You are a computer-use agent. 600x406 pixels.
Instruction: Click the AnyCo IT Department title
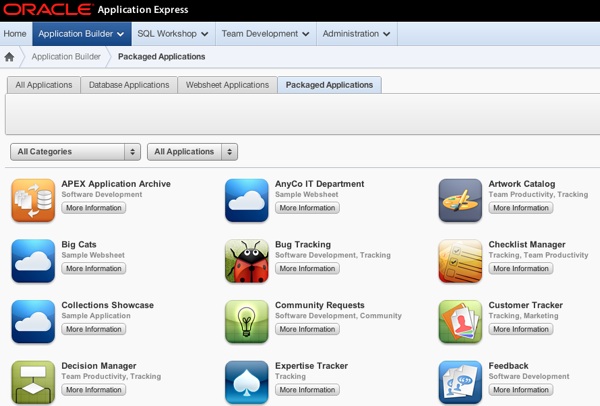click(x=320, y=184)
